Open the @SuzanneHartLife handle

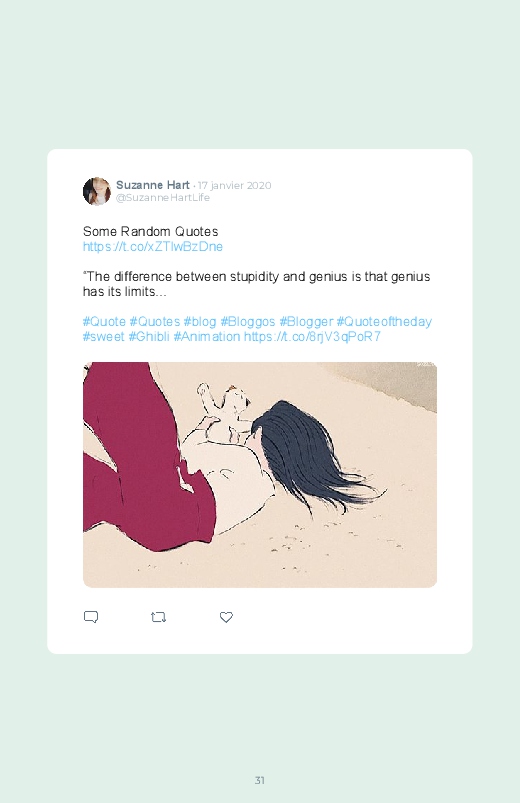click(163, 198)
